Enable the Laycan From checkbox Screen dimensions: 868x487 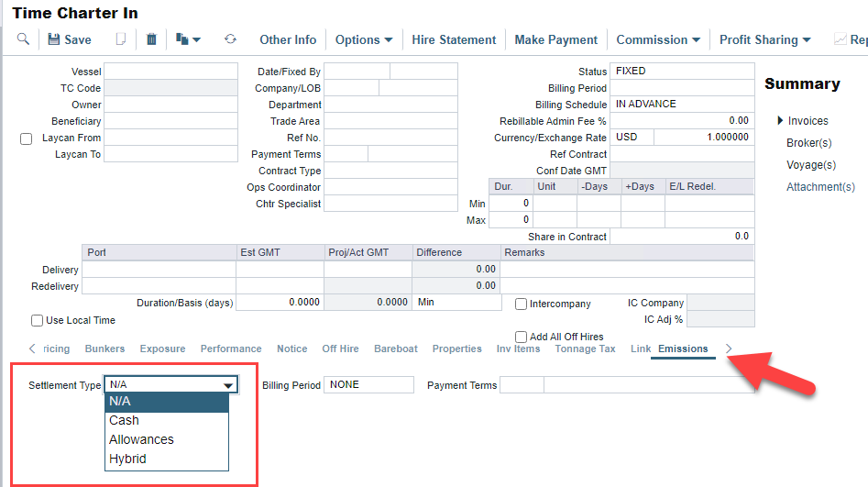[26, 138]
